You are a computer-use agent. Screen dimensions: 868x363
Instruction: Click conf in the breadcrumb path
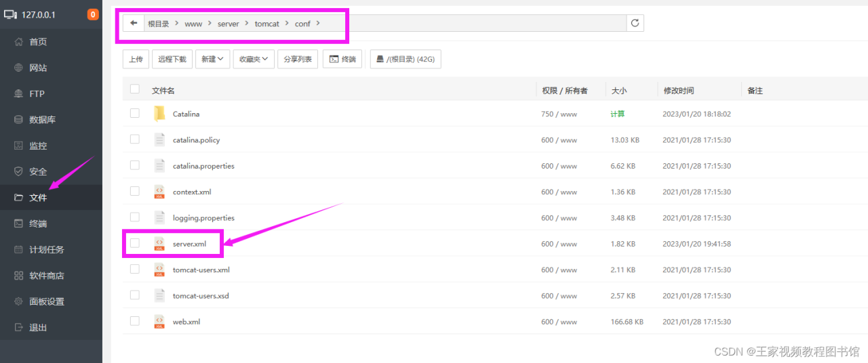click(x=302, y=24)
